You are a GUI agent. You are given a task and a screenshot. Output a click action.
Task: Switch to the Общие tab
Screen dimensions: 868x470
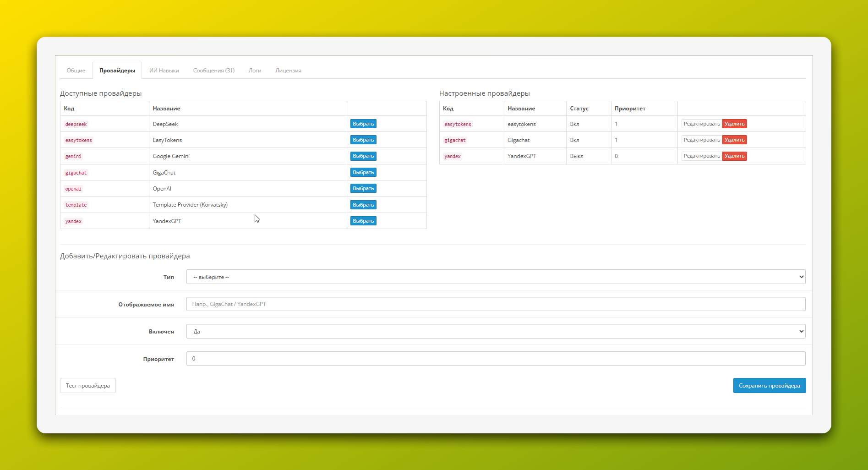click(x=76, y=71)
